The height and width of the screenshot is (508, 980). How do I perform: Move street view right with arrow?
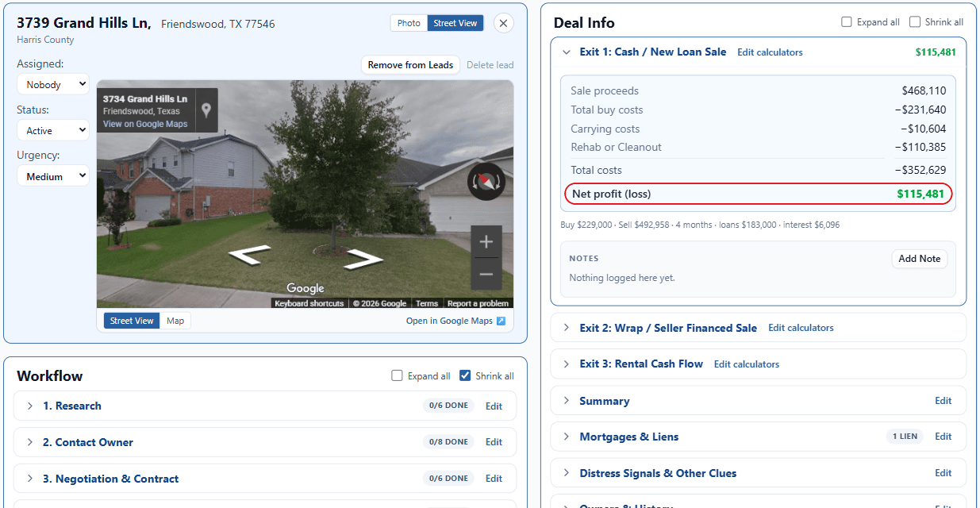(x=363, y=259)
